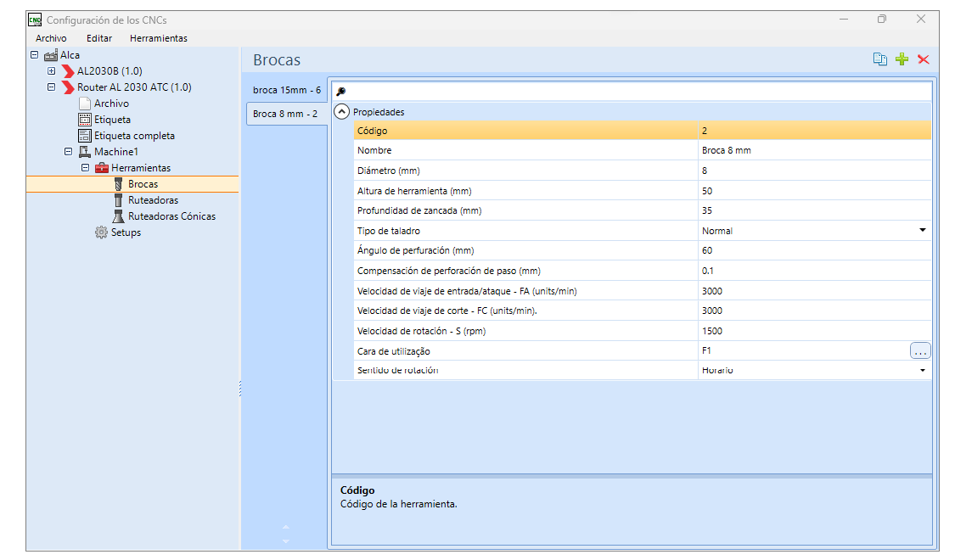
Task: Click the Diámetro (mm) property label
Action: 389,171
